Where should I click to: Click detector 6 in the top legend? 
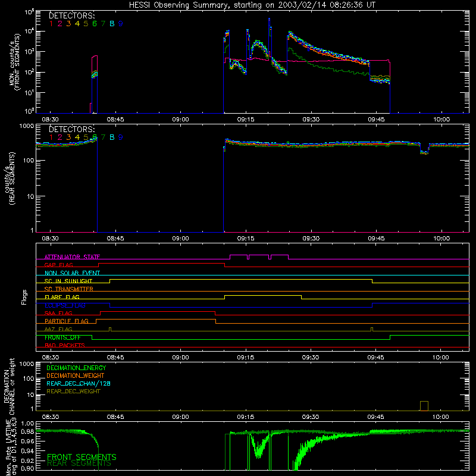95,24
